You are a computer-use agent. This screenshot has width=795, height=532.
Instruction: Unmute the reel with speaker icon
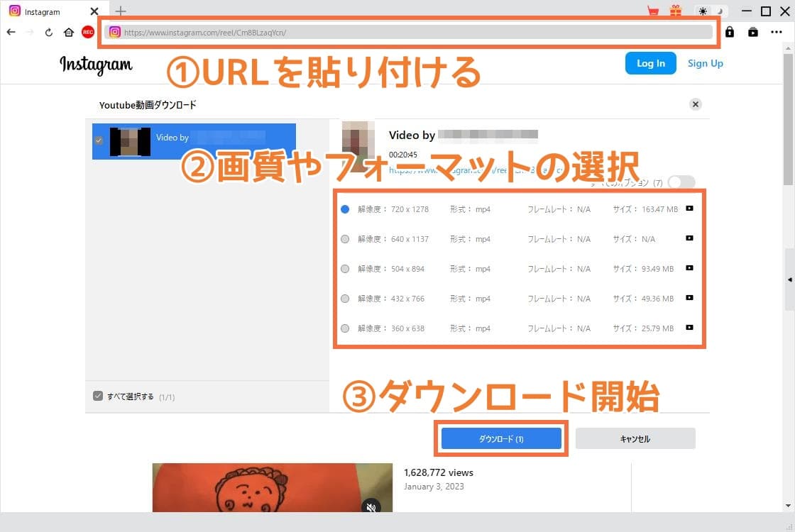(x=371, y=506)
